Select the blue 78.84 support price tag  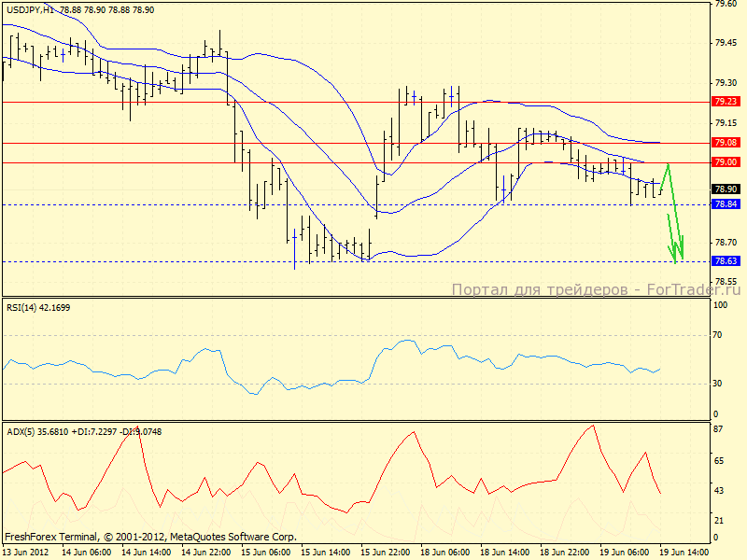726,204
